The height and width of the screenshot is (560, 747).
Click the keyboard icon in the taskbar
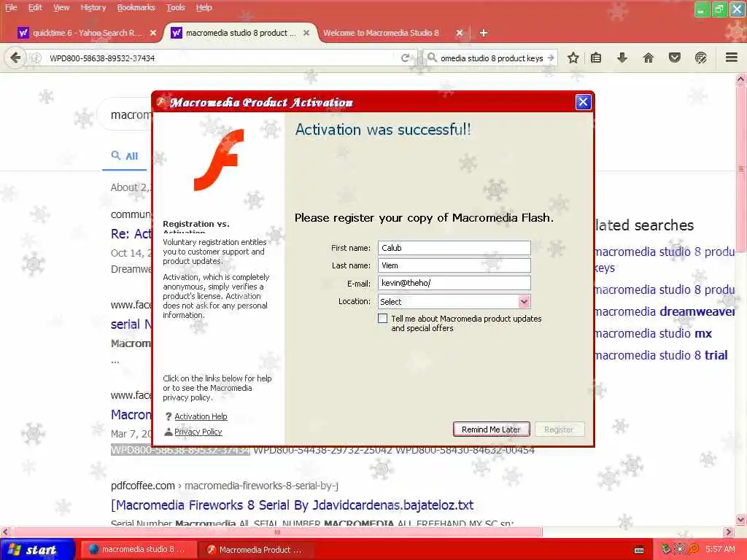coord(639,550)
